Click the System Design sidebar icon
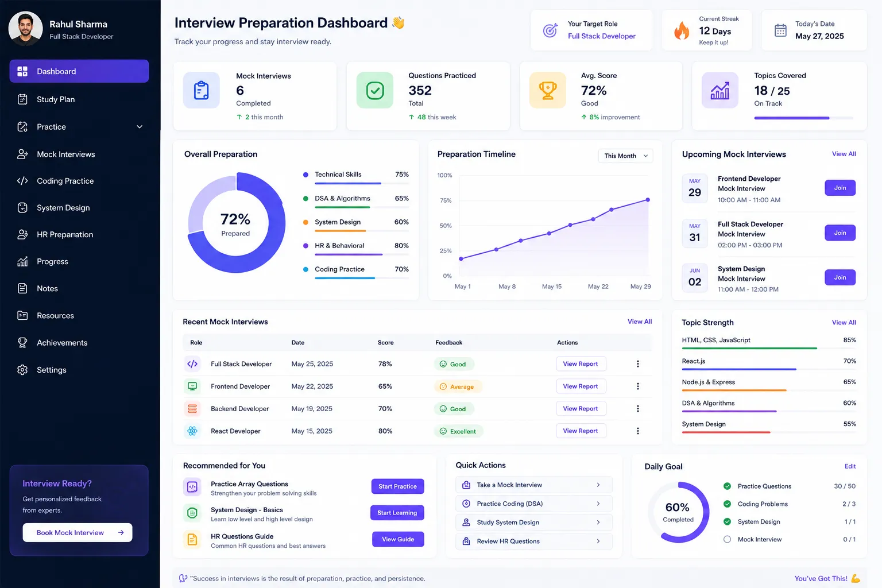Viewport: 882px width, 588px height. (22, 208)
